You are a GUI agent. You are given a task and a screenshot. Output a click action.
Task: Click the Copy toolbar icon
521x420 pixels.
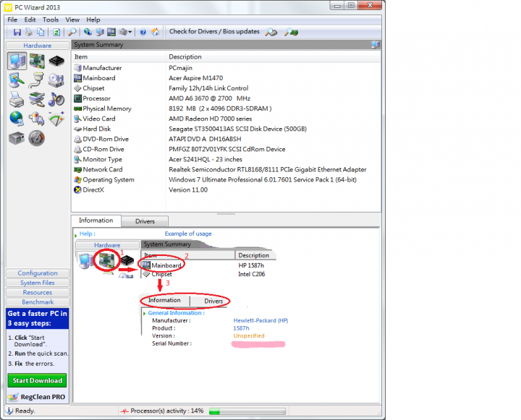pos(41,33)
